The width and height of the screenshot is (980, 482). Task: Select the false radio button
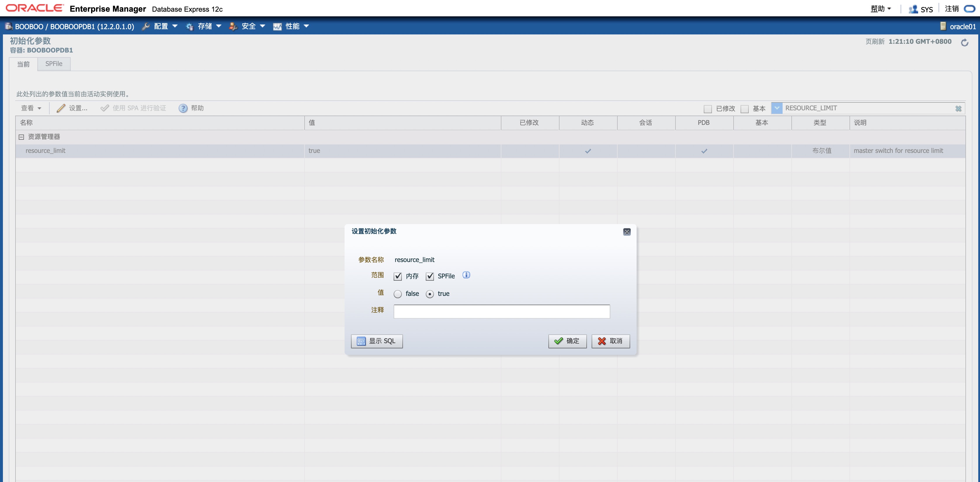tap(397, 294)
